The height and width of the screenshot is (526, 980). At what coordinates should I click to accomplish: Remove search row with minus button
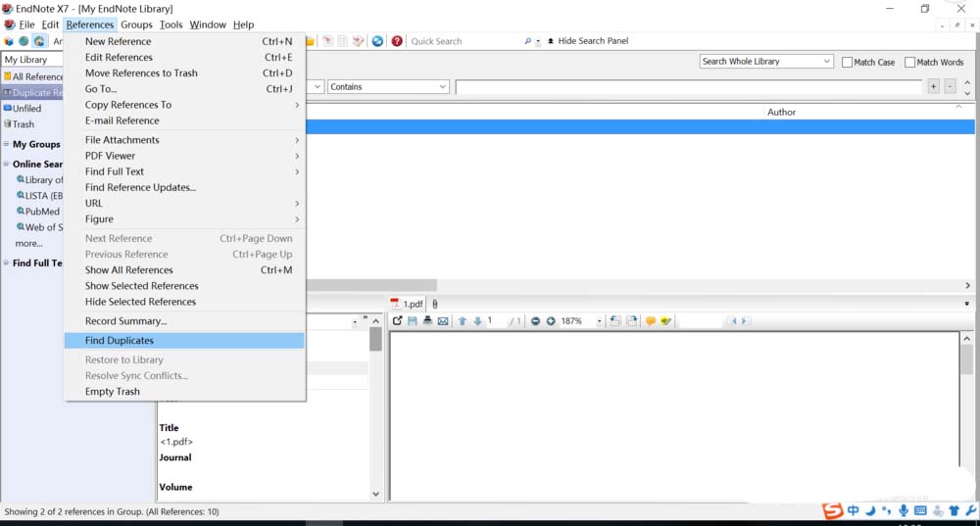(950, 87)
